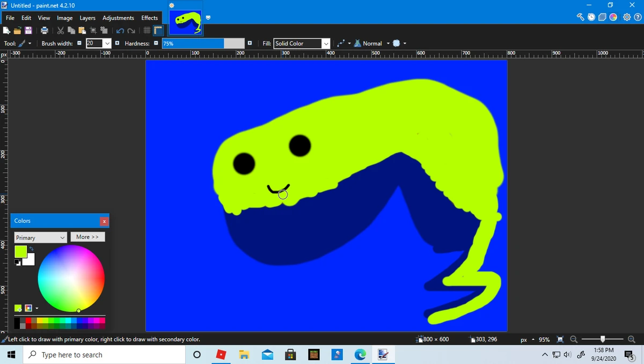Click the More >> button in Colors

tap(87, 237)
